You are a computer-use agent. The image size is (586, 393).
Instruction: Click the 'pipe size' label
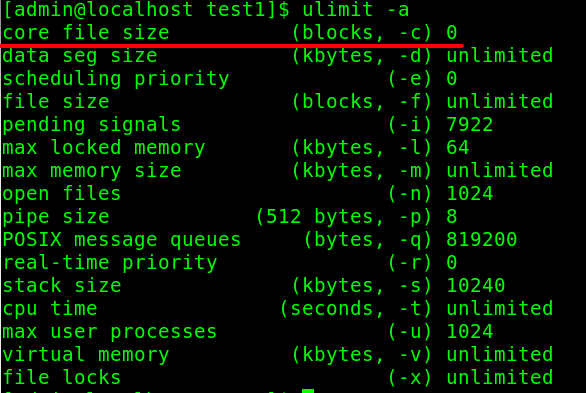coord(56,217)
